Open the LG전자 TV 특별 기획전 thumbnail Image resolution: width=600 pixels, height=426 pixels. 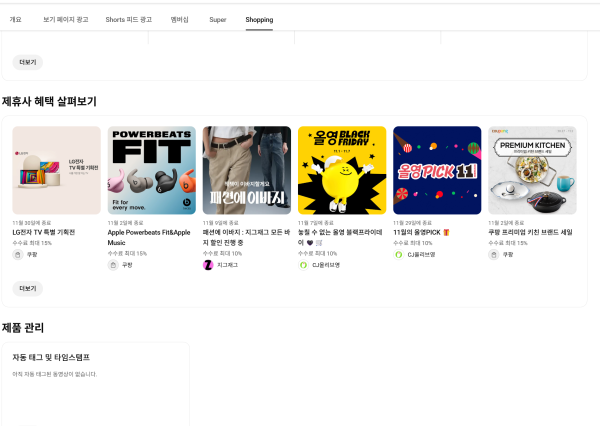(x=56, y=170)
